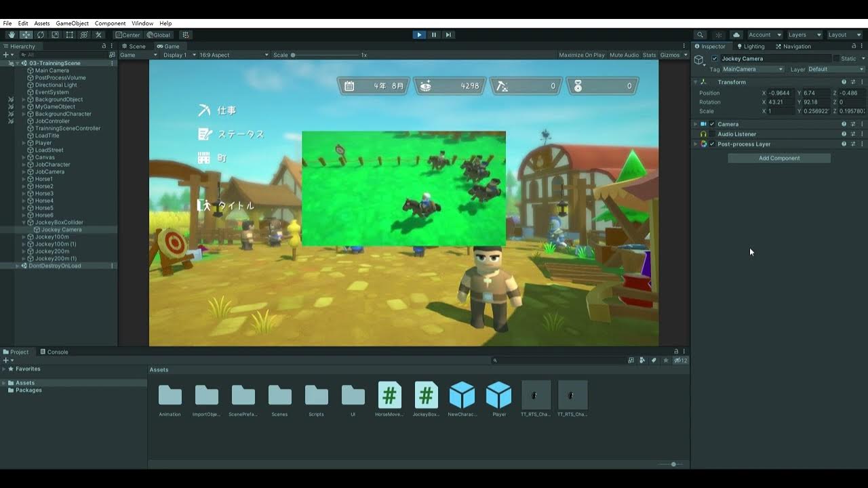The height and width of the screenshot is (488, 868).
Task: Open the Layers dropdown
Action: tap(804, 35)
